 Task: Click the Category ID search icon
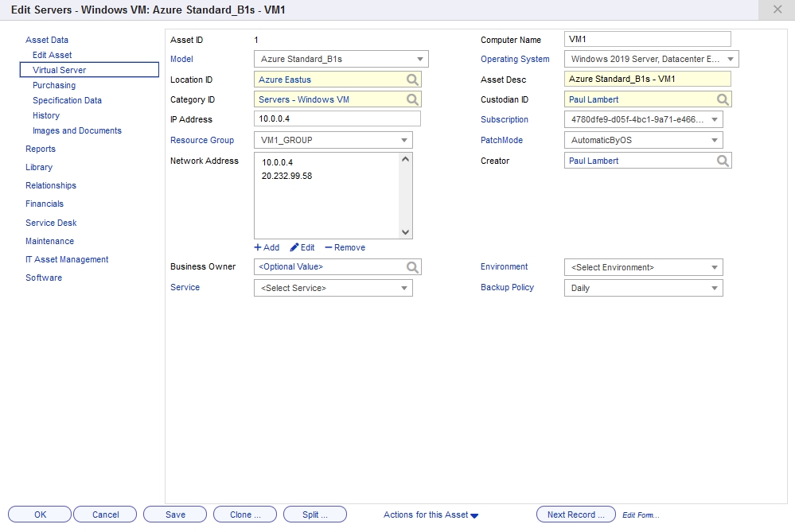coord(413,99)
